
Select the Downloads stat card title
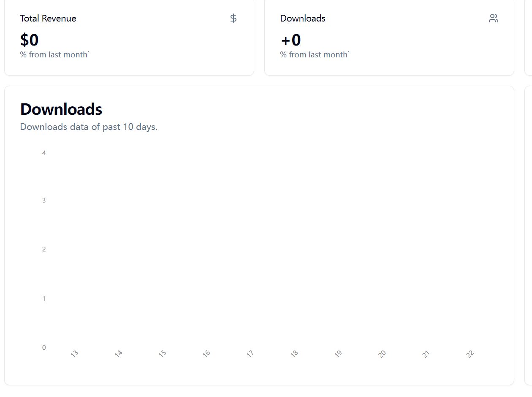tap(303, 19)
